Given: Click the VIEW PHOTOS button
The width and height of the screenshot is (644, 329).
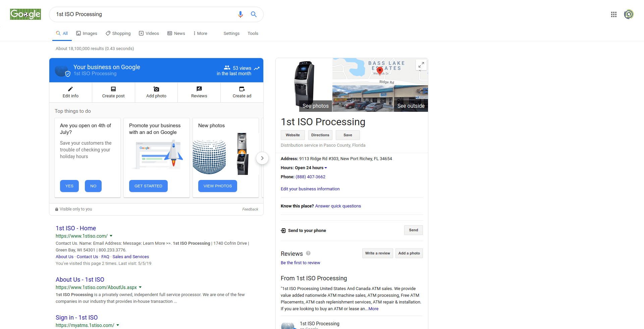Looking at the screenshot, I should point(218,186).
